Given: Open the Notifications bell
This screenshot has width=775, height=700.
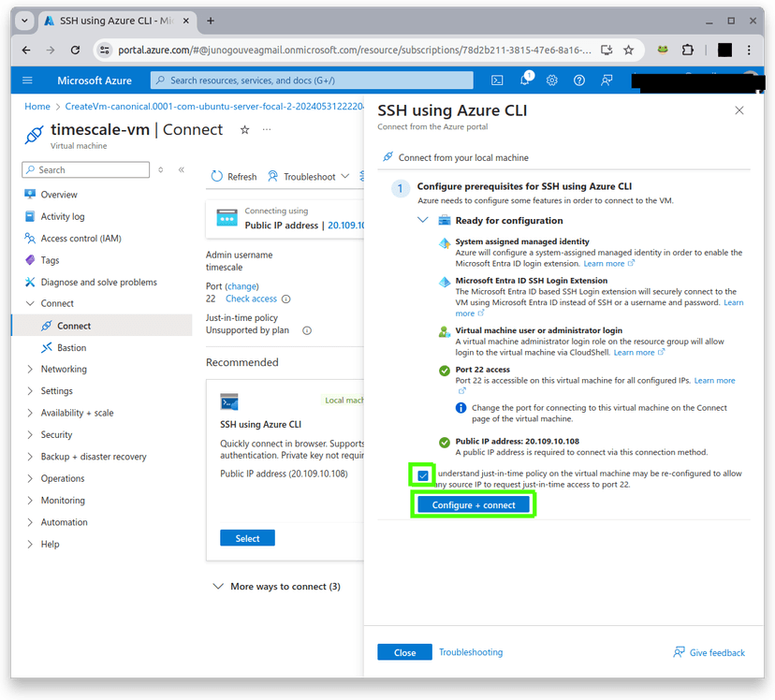Looking at the screenshot, I should [524, 80].
